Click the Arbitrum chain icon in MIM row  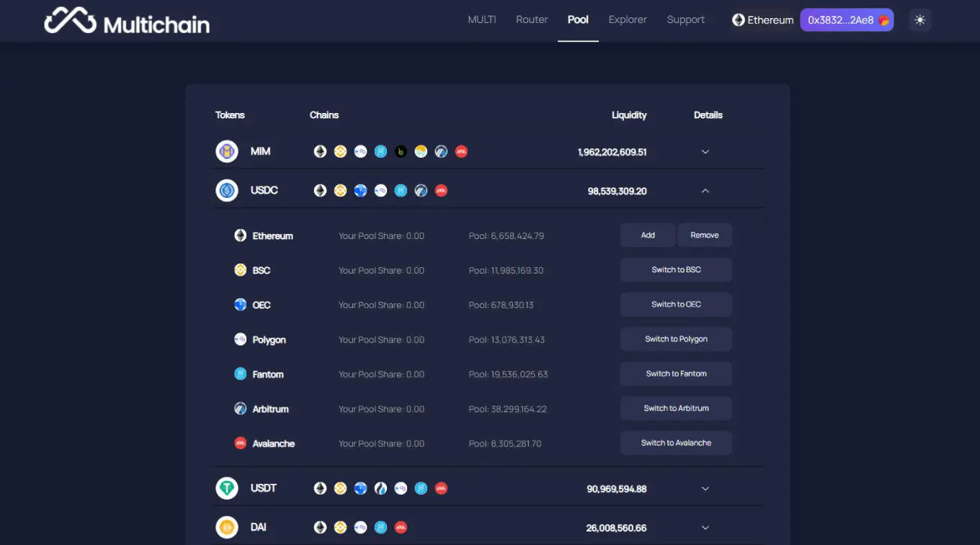click(x=441, y=151)
